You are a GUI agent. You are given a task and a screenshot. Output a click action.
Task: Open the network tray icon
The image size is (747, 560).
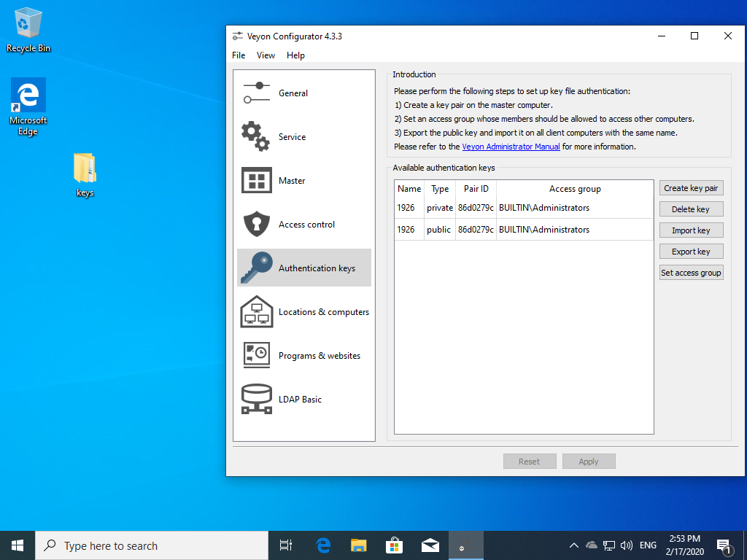click(609, 545)
